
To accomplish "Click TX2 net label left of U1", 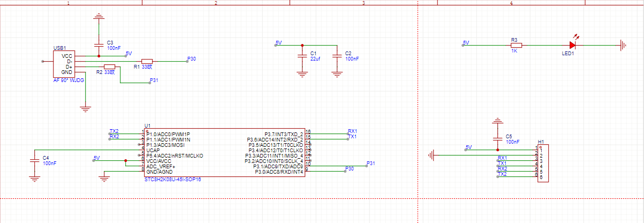I will coord(114,131).
